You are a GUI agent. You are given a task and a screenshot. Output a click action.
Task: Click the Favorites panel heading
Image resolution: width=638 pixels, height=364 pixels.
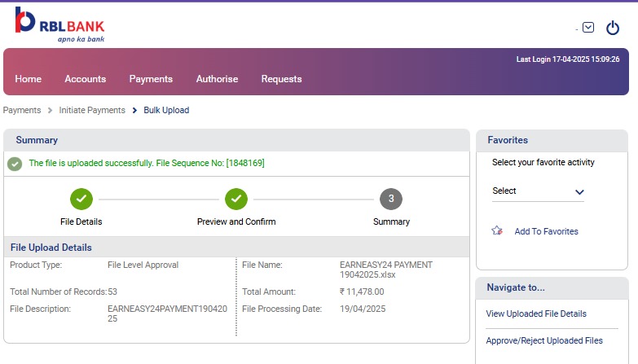click(508, 140)
